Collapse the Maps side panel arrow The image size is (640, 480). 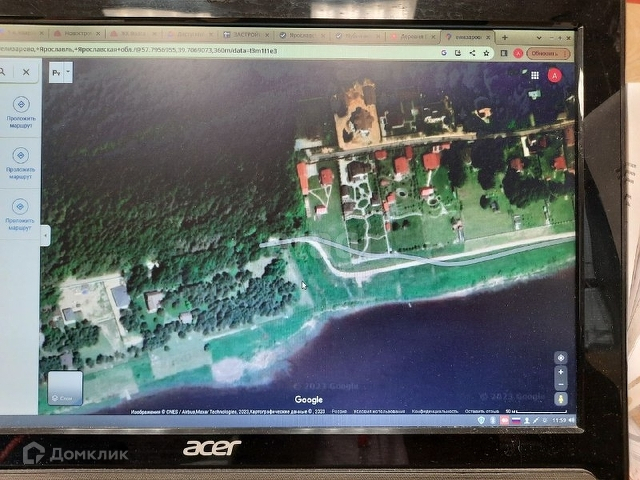tap(45, 236)
